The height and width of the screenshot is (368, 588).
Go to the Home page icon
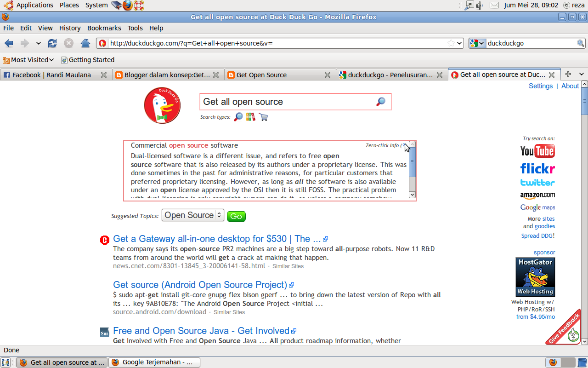tap(85, 43)
